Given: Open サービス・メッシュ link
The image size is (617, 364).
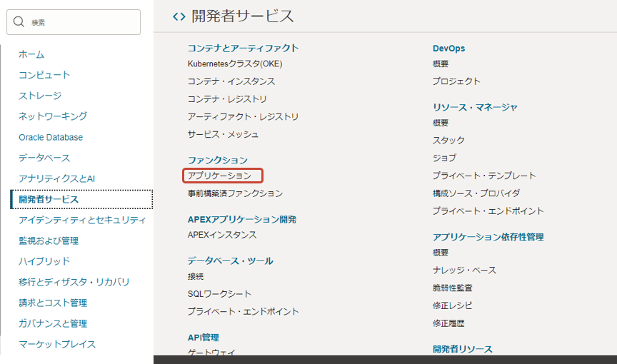Looking at the screenshot, I should (223, 134).
